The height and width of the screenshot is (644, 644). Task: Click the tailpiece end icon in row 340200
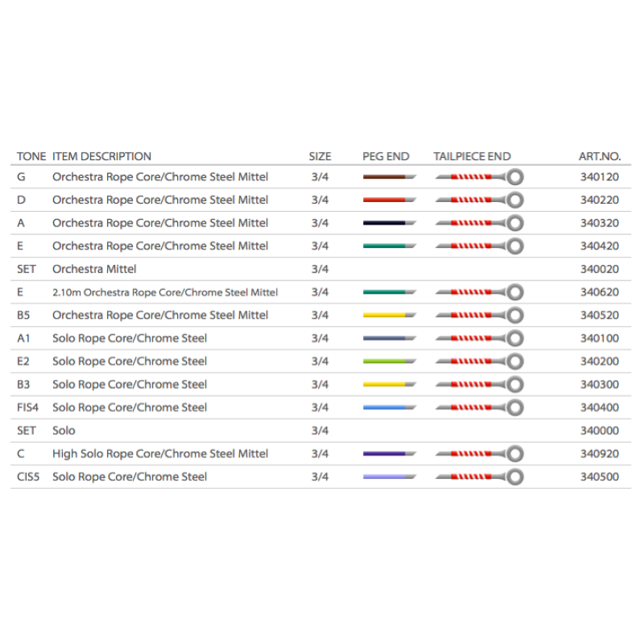479,361
